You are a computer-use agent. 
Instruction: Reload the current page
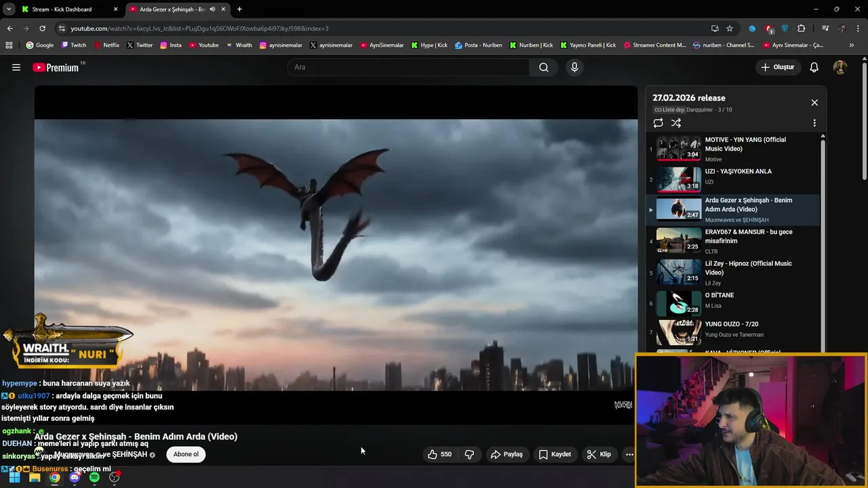[x=42, y=28]
